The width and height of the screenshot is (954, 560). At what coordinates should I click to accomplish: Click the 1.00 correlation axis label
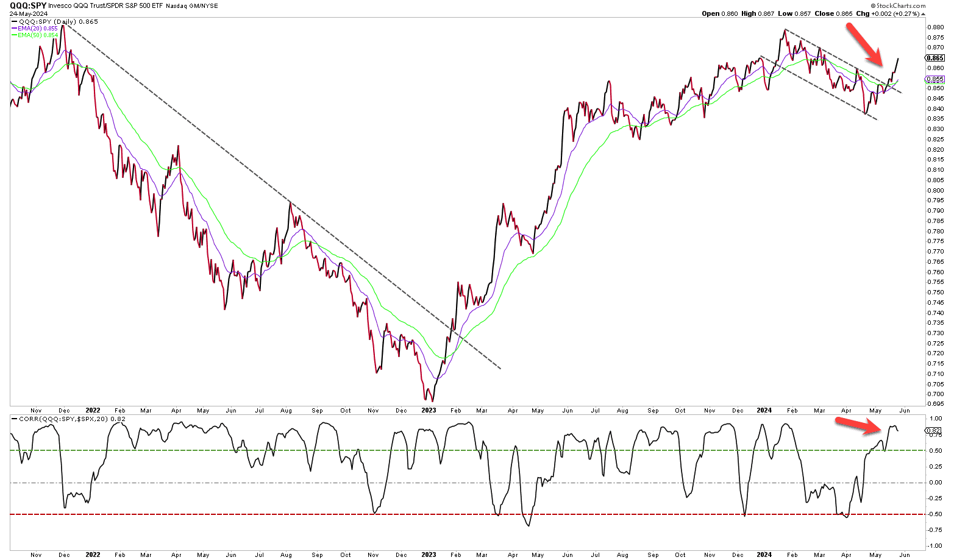[936, 419]
